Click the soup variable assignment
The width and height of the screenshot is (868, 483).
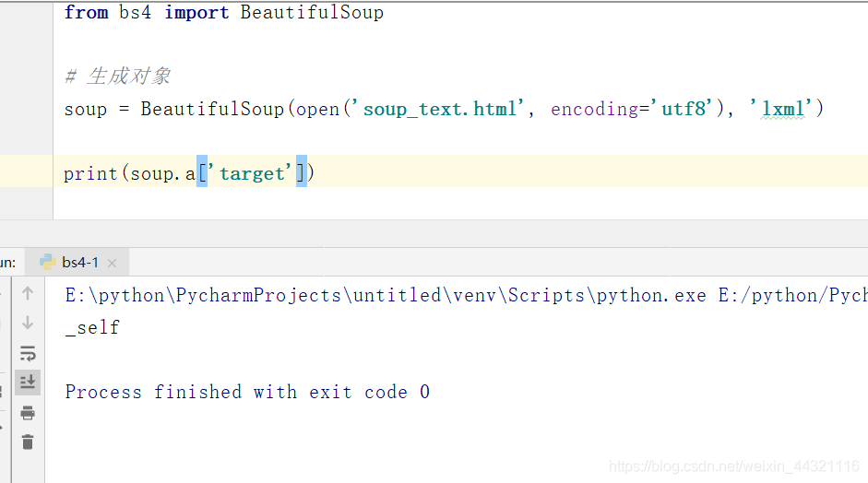(85, 109)
